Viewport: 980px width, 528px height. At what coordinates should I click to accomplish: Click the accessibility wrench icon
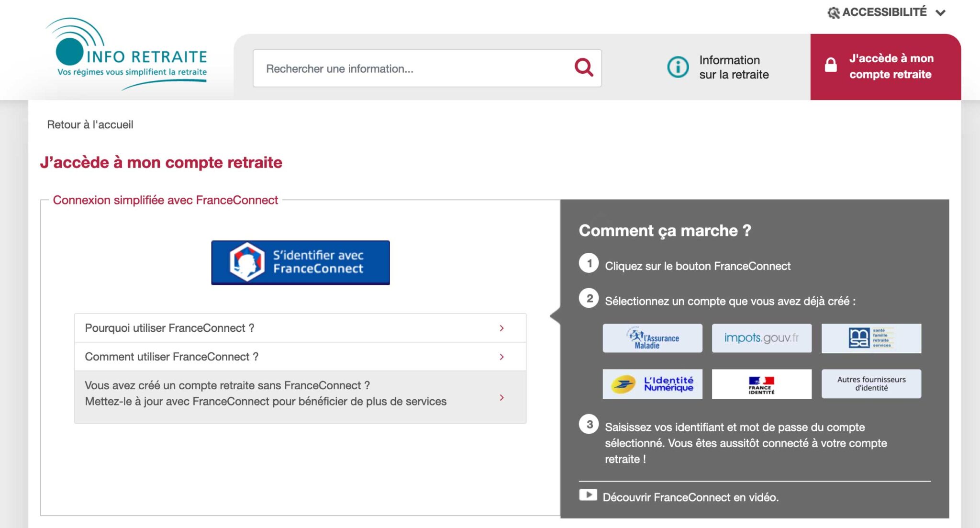[834, 12]
